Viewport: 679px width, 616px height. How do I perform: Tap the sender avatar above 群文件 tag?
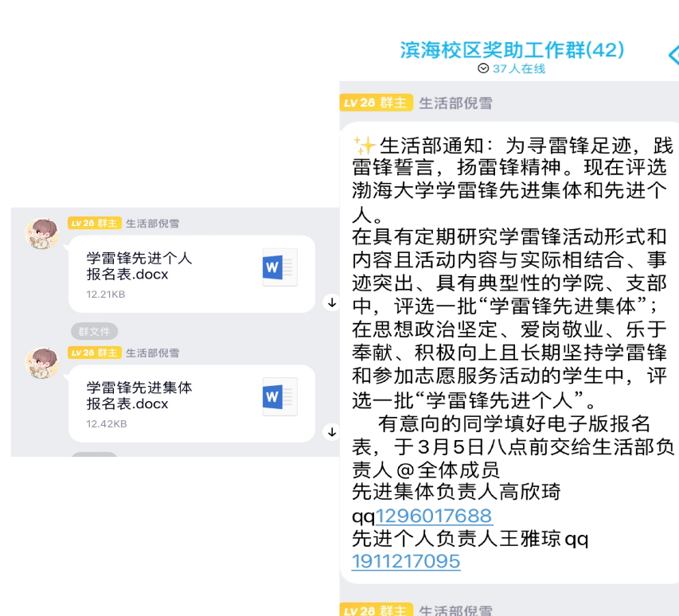[42, 233]
